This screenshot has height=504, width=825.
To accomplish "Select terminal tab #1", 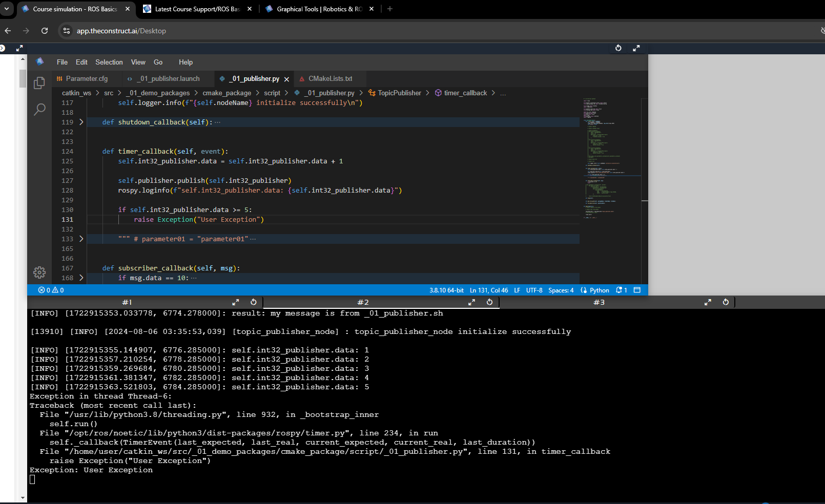I will point(127,302).
